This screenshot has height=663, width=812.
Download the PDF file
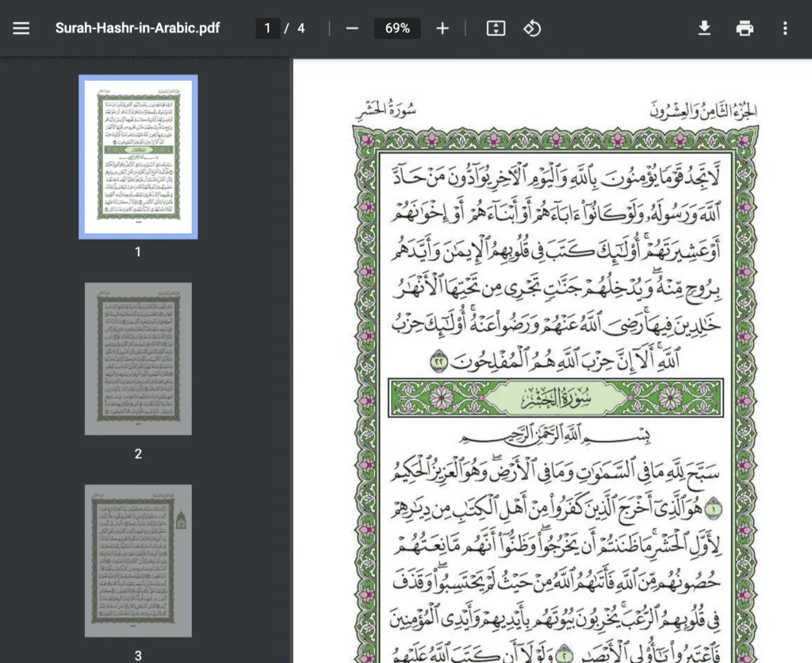pyautogui.click(x=704, y=28)
